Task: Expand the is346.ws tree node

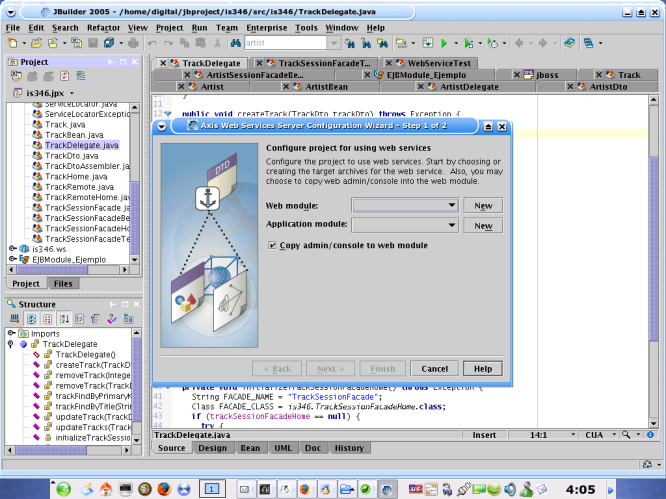Action: [x=12, y=247]
